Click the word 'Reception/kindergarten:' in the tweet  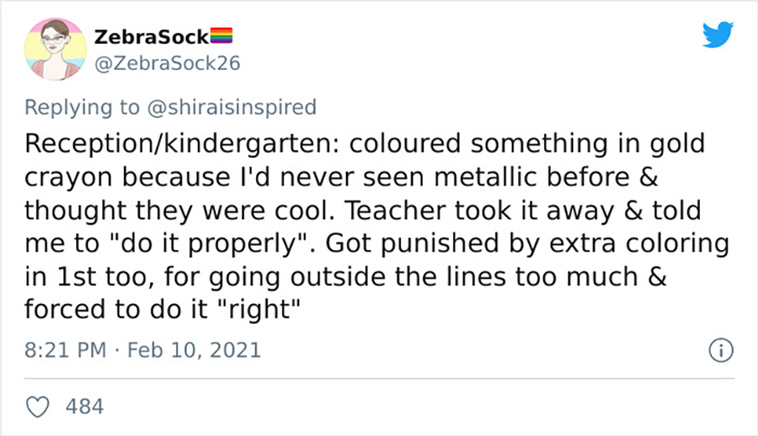point(183,144)
